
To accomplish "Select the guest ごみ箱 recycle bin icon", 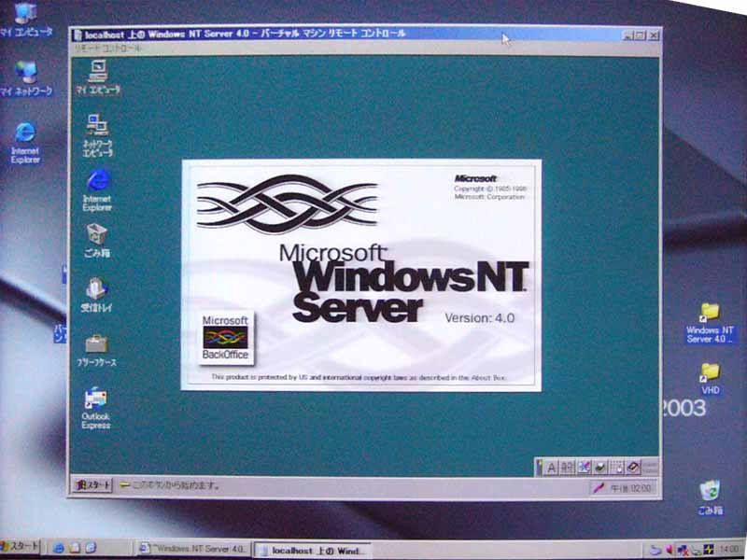I will pos(97,242).
